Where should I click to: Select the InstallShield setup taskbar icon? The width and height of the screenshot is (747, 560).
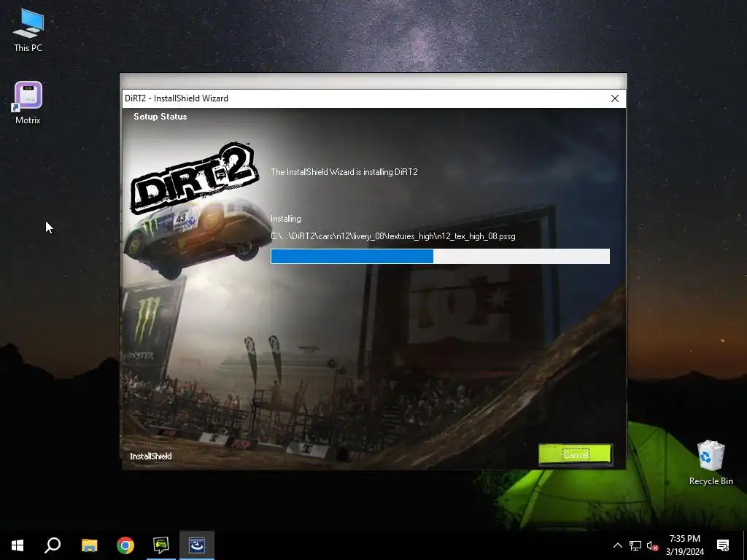(197, 545)
